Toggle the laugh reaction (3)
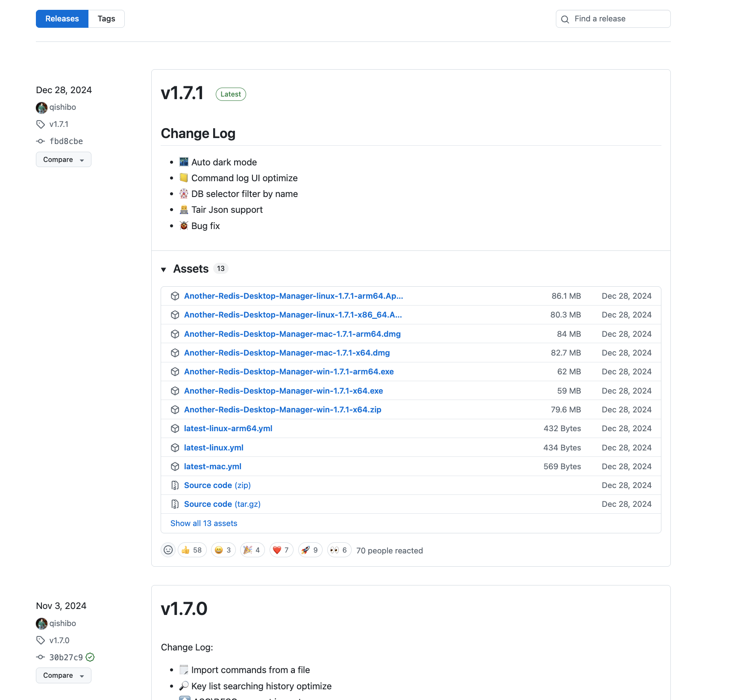This screenshot has height=700, width=746. (x=223, y=550)
